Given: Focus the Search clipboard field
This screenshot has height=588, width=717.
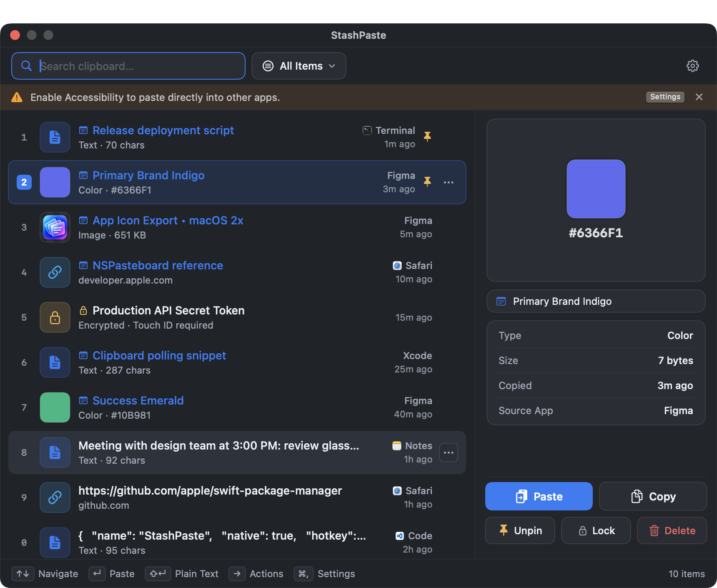Looking at the screenshot, I should click(x=128, y=66).
